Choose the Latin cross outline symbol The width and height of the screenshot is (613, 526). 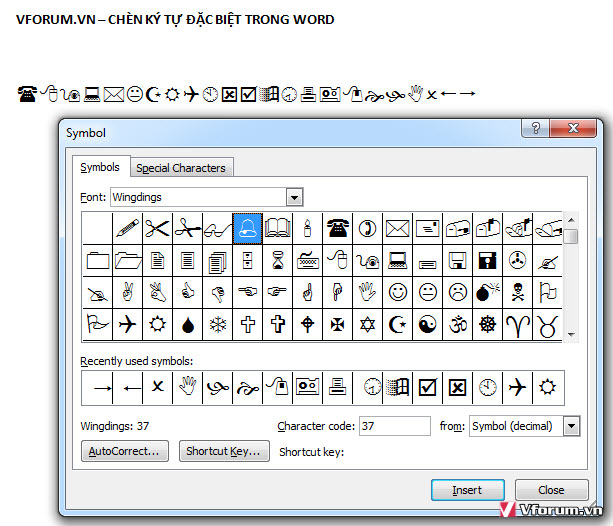247,324
